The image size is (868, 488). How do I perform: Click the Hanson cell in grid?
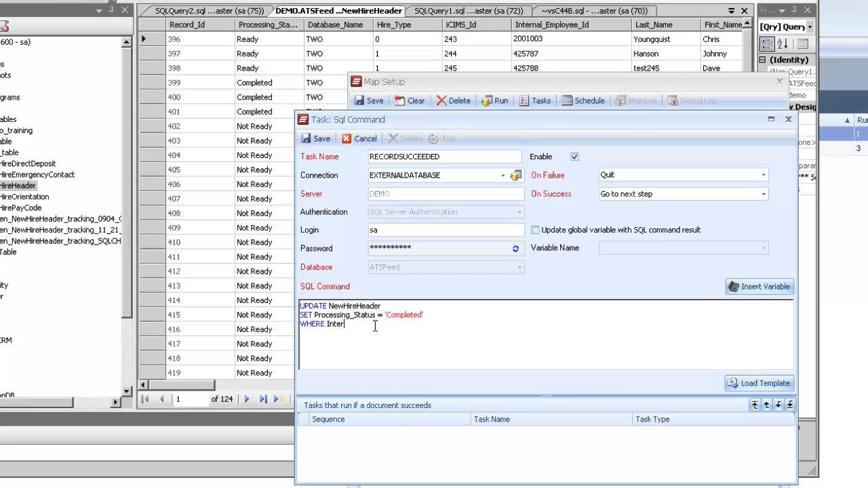coord(666,54)
